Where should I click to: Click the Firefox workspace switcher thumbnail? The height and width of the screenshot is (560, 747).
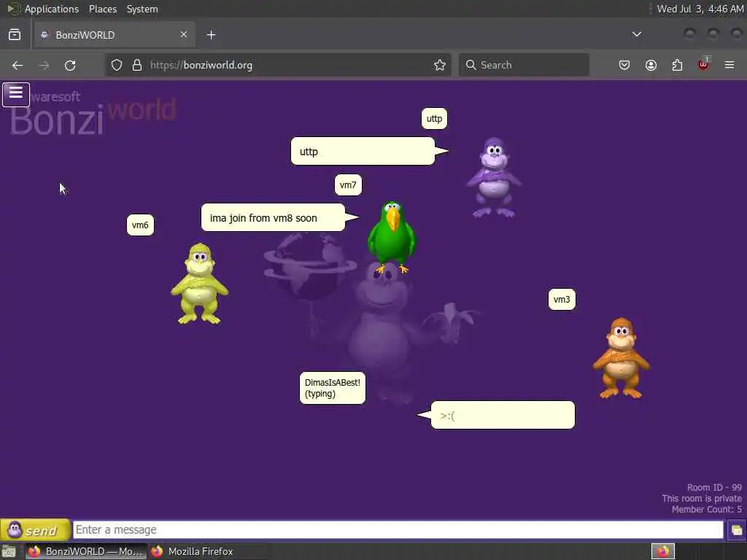[662, 551]
